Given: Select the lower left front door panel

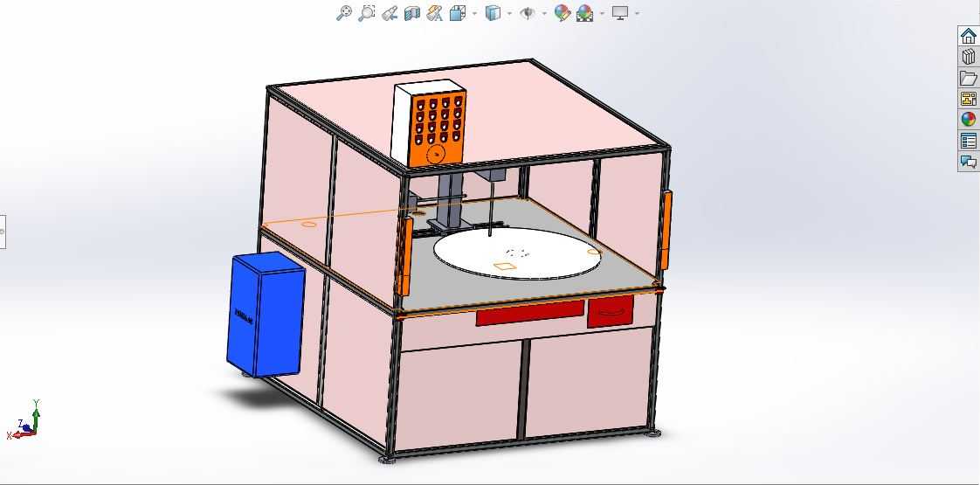Looking at the screenshot, I should pos(459,394).
